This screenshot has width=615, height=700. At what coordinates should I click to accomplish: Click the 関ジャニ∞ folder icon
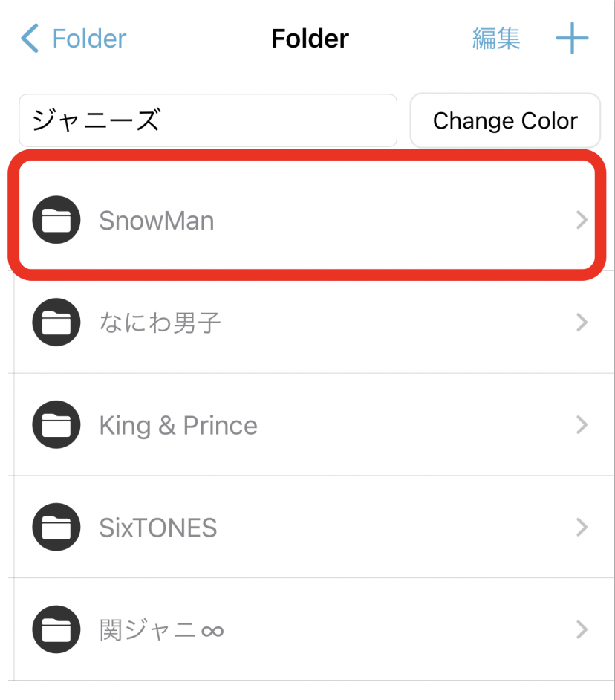point(56,630)
